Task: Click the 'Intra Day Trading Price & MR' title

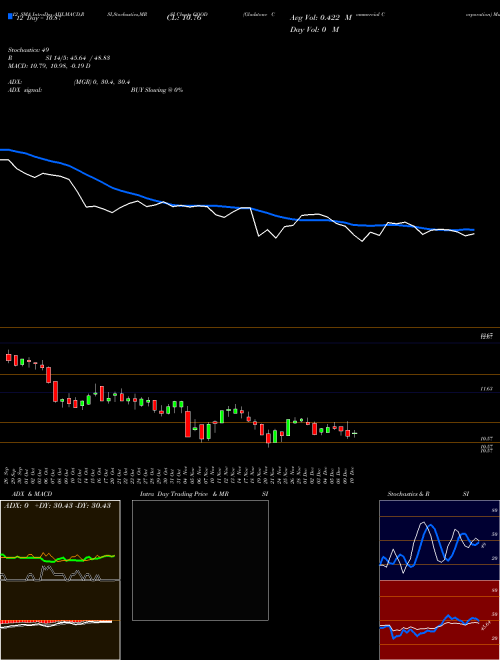Action: pyautogui.click(x=184, y=494)
